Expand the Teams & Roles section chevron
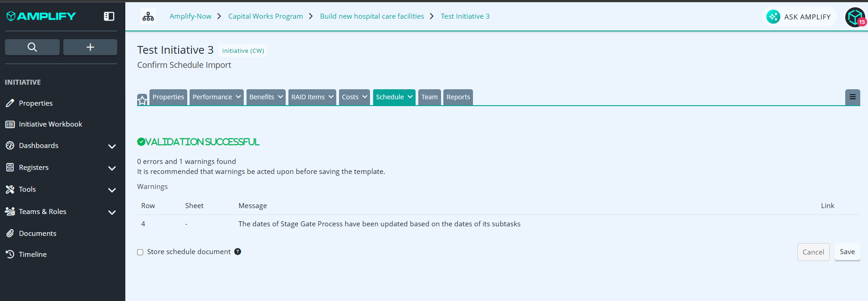The height and width of the screenshot is (301, 868). tap(112, 213)
